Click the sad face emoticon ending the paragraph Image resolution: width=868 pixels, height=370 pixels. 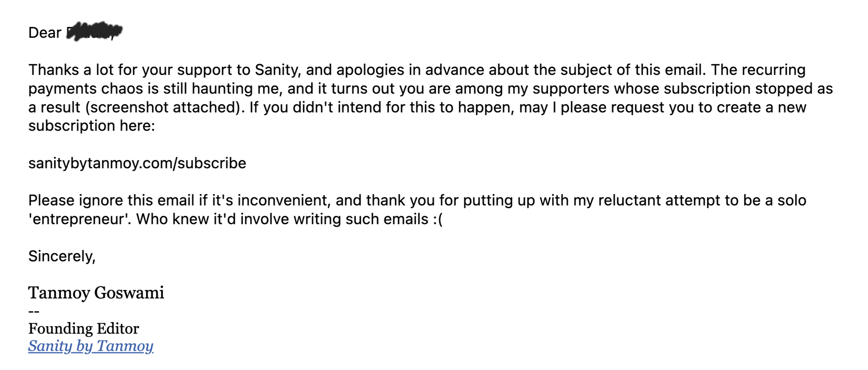[x=438, y=219]
